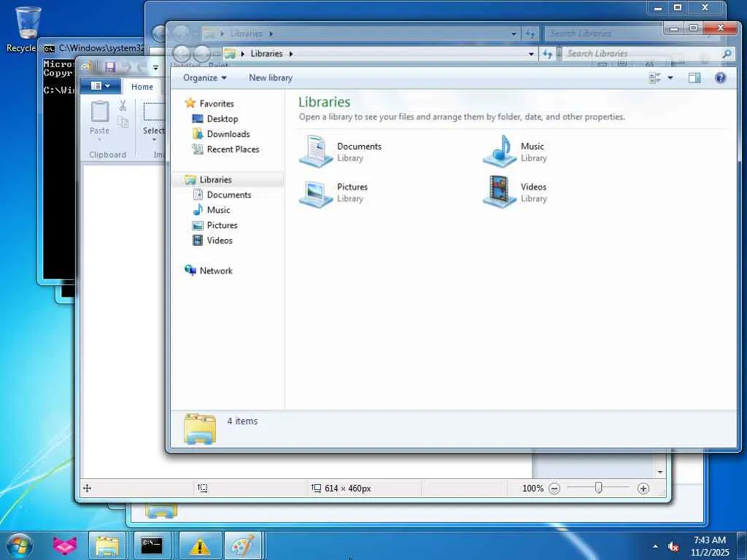
Task: Click the "4 items" details text
Action: (x=242, y=421)
